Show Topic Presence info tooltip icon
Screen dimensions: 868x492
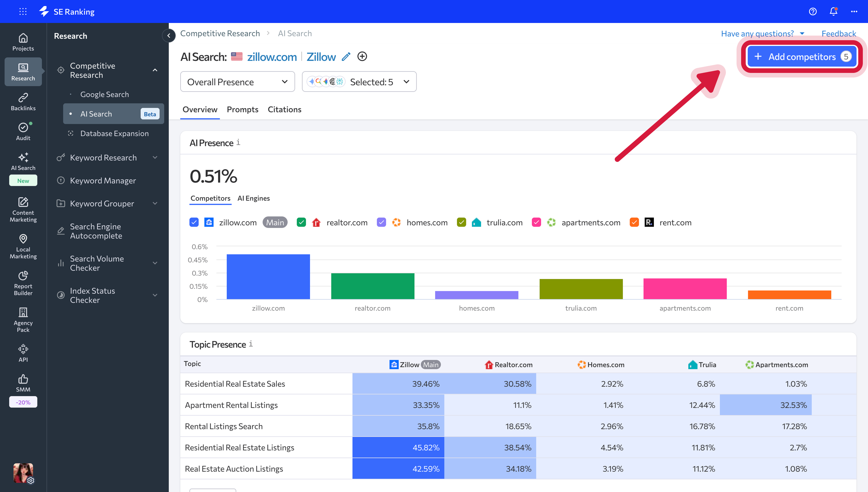point(251,344)
